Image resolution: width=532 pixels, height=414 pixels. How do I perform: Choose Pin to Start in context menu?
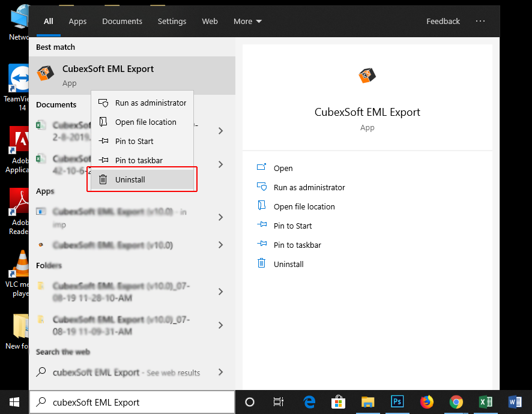coord(142,141)
